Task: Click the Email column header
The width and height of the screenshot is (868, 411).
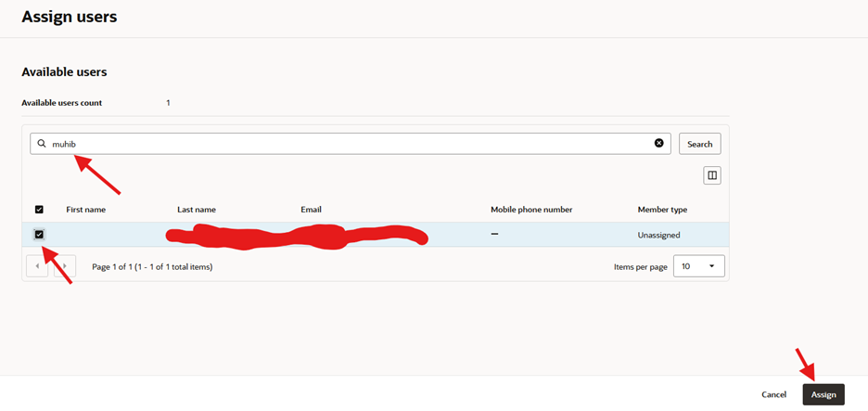Action: pyautogui.click(x=311, y=210)
